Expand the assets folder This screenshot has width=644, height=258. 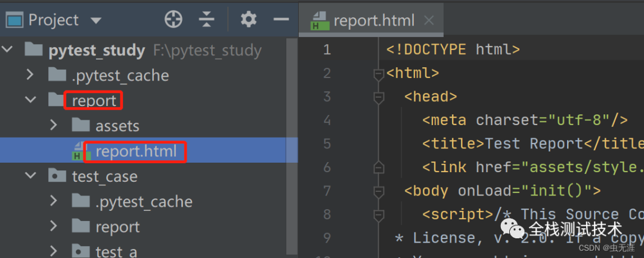tap(53, 125)
